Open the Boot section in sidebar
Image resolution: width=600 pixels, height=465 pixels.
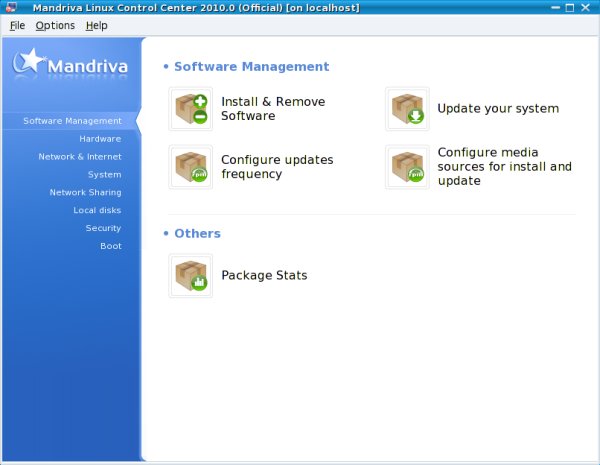tap(111, 246)
